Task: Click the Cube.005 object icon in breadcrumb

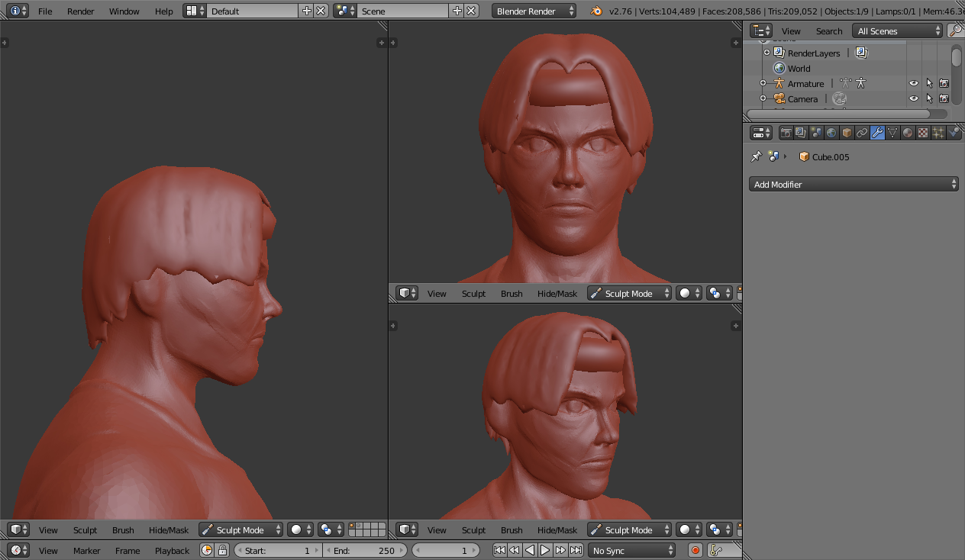Action: pyautogui.click(x=804, y=156)
